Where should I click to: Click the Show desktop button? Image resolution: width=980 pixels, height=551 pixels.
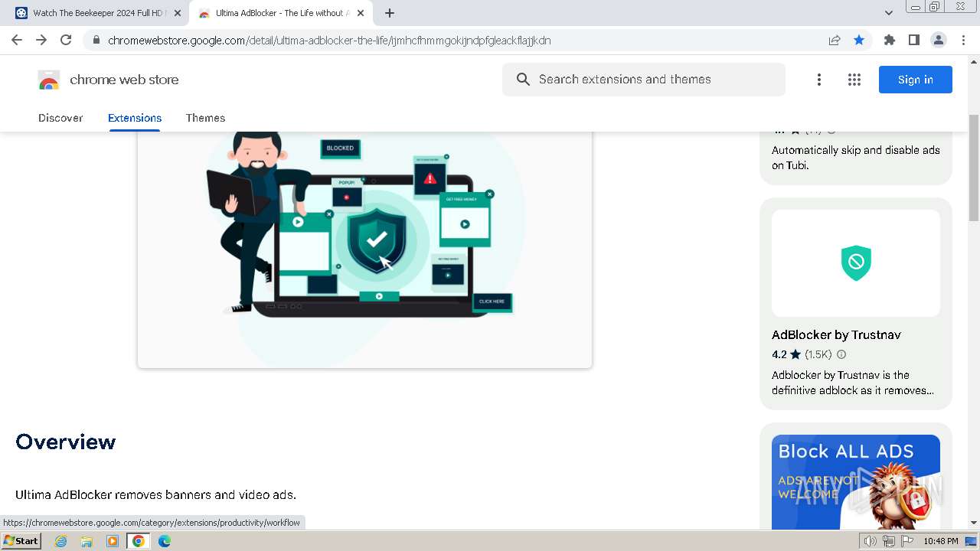coord(972,541)
